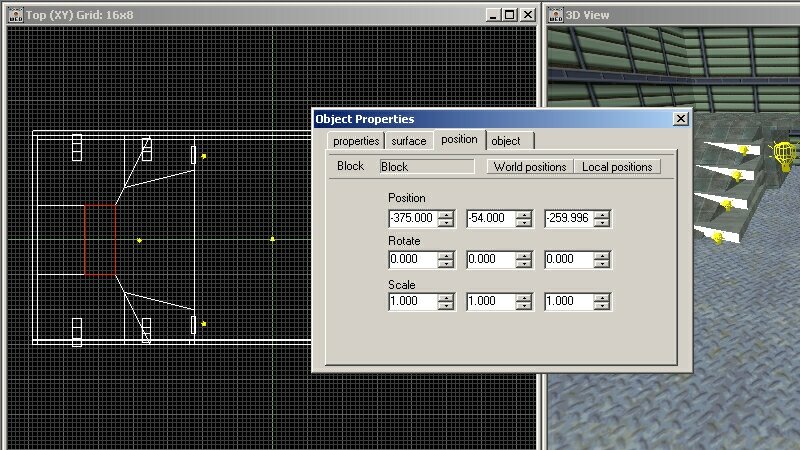The image size is (800, 450).
Task: Increase first Rotate value using up arrow
Action: pos(446,255)
